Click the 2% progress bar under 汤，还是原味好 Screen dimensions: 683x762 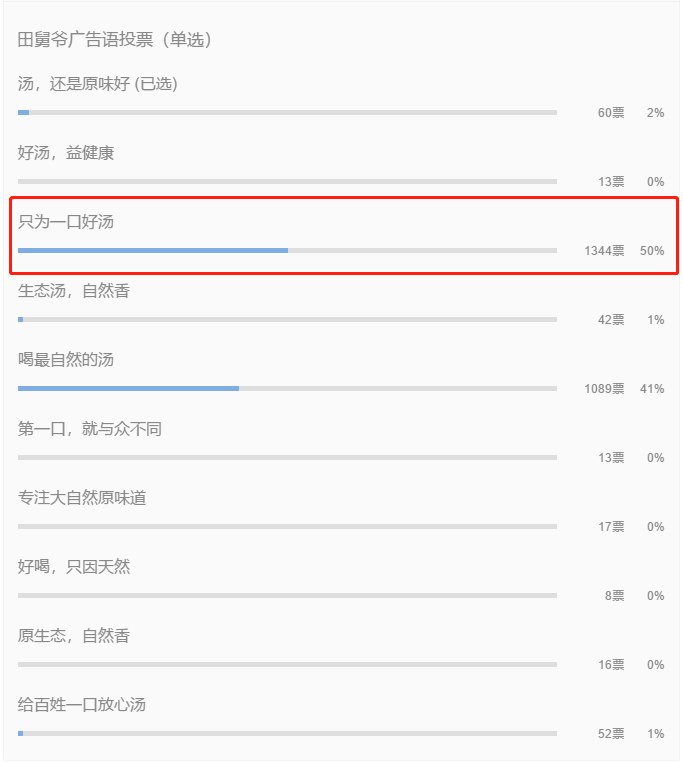tap(287, 113)
